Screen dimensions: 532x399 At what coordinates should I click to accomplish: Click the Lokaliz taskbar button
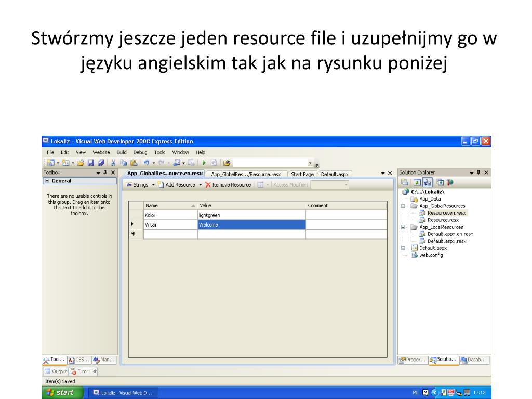pyautogui.click(x=123, y=393)
